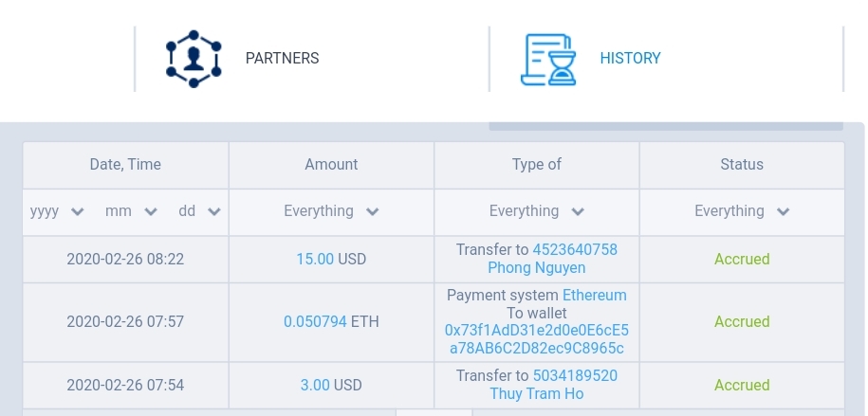Viewport: 868px width, 416px height.
Task: Open the Amount filter Everything dropdown
Action: point(331,211)
